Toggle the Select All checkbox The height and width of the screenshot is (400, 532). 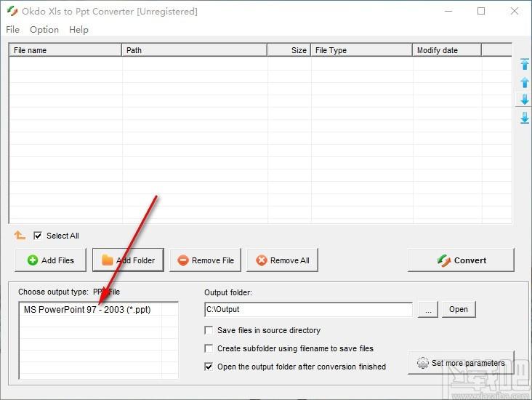[38, 236]
